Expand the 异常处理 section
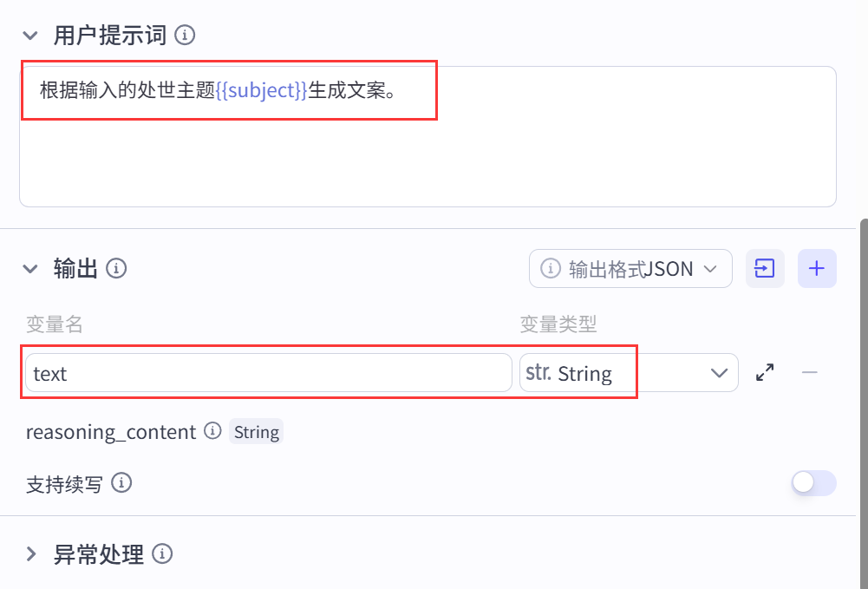The height and width of the screenshot is (589, 868). pyautogui.click(x=31, y=555)
